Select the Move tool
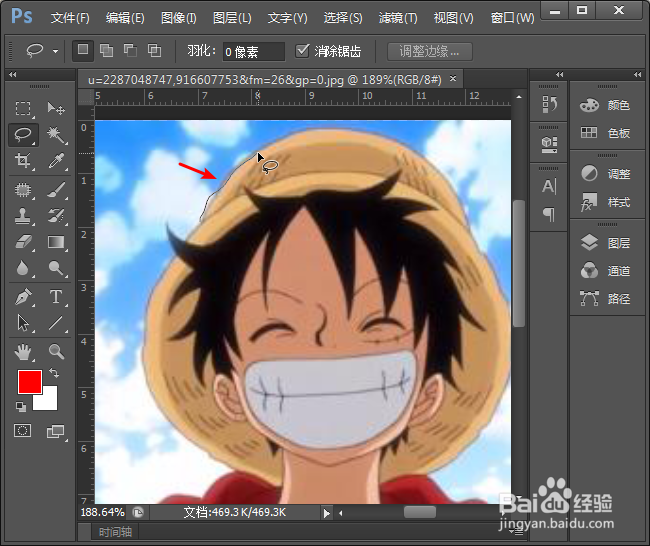The width and height of the screenshot is (650, 546). (56, 109)
